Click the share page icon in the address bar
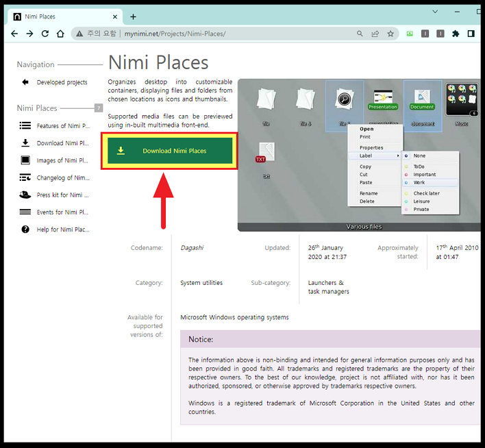The image size is (485, 448). point(375,34)
